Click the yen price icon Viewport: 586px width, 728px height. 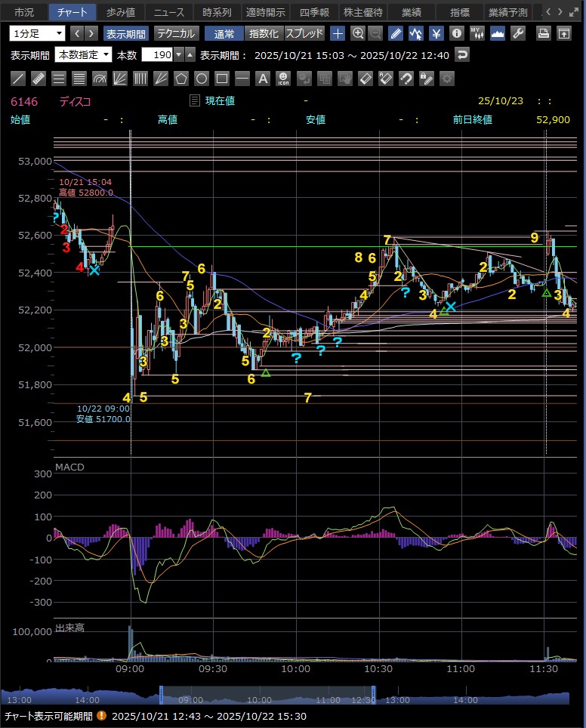point(436,33)
